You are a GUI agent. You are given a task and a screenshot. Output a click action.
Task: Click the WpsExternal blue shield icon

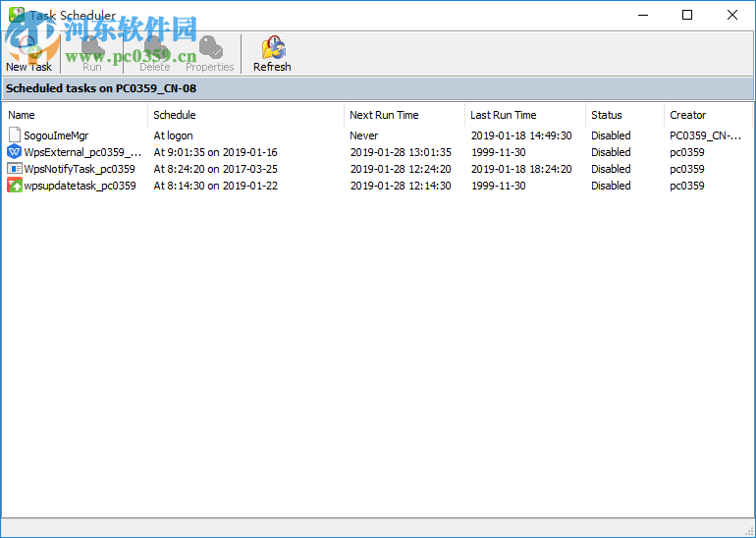pos(15,152)
